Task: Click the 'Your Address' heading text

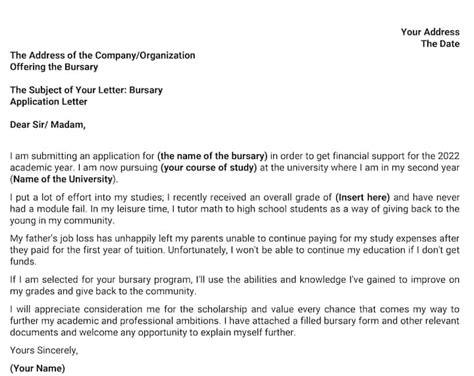Action: click(430, 32)
